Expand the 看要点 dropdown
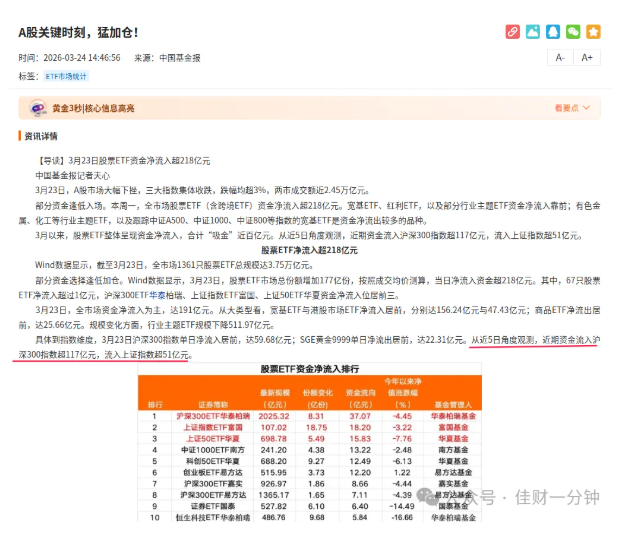 (x=572, y=108)
